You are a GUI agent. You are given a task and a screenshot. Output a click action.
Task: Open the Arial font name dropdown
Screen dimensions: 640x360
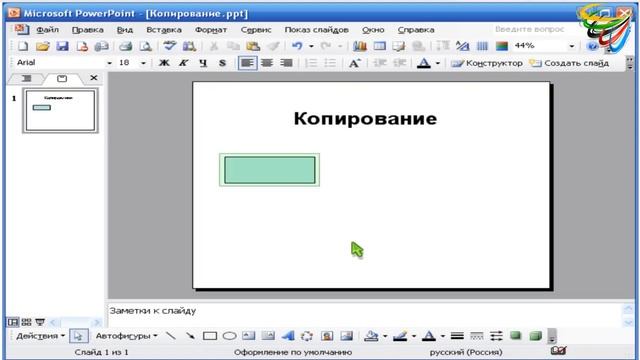(109, 63)
